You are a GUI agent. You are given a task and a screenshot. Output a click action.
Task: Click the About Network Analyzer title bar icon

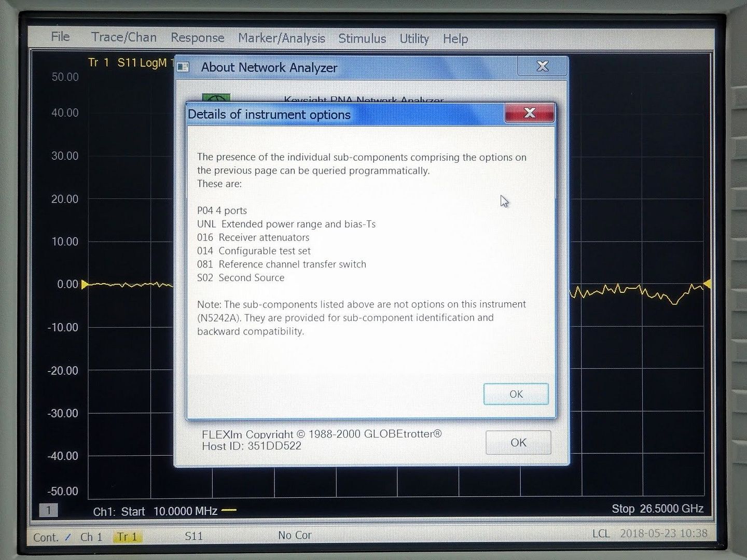pos(183,67)
